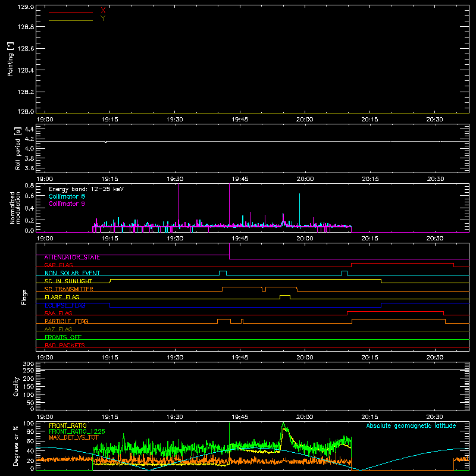Click the cyan modulation spike near 20:00
476x476 pixels.
click(300, 209)
